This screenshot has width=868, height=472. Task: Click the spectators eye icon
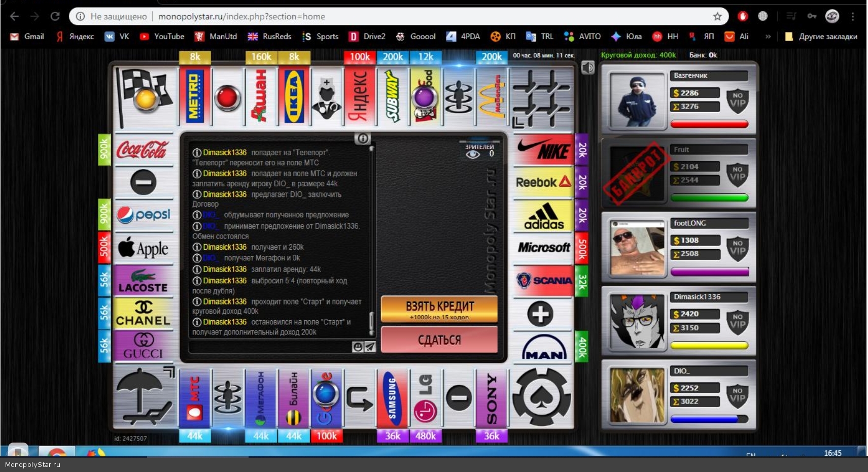tap(473, 154)
